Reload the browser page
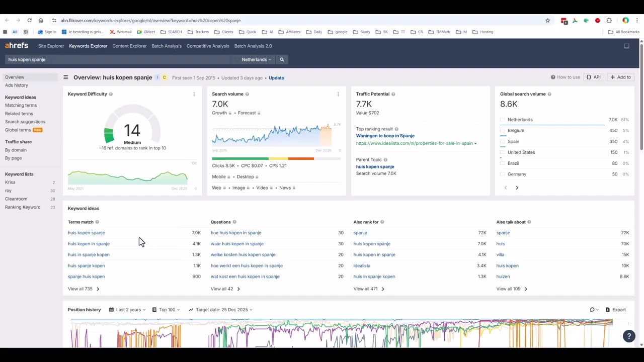 30,21
